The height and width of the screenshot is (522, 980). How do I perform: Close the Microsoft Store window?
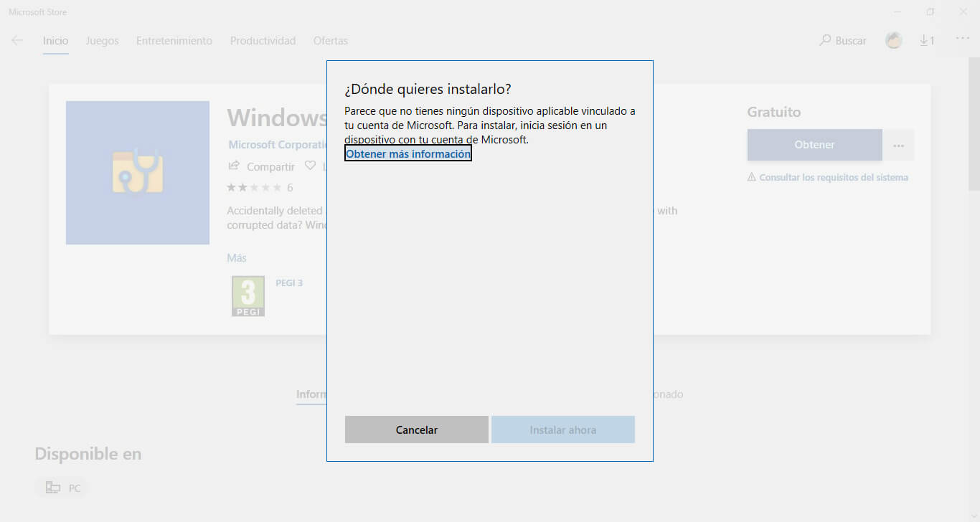point(963,11)
